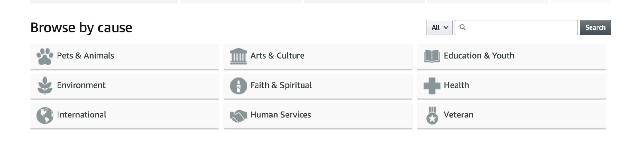Screen dimensions: 644x153
Task: Select the Pets & Animals label
Action: click(x=85, y=55)
